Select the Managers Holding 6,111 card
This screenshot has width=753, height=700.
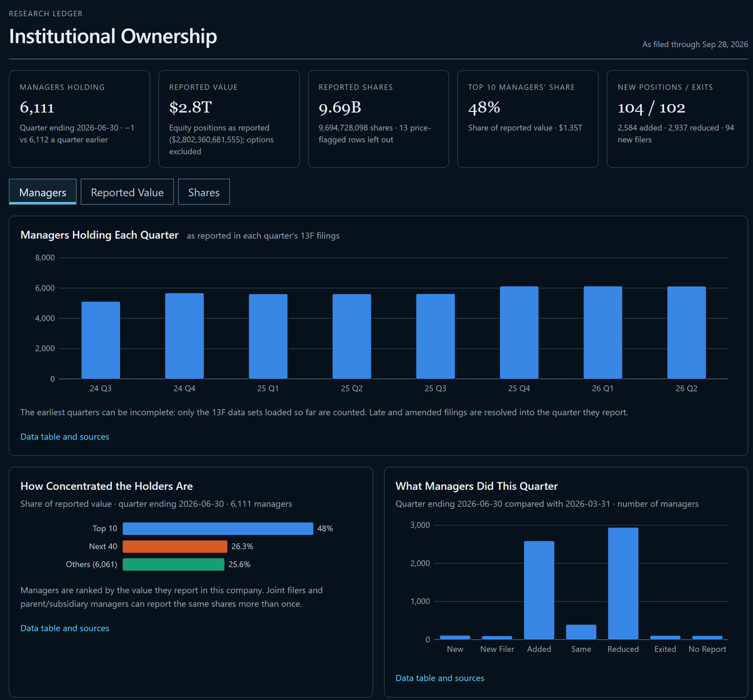pyautogui.click(x=80, y=119)
